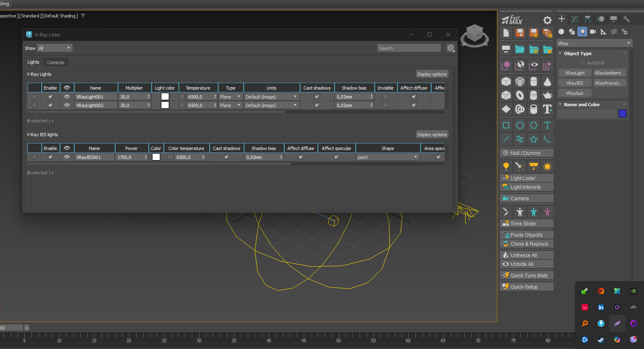Toggle Affect diffuse for VRayLight001
Viewport: 644px width, 349px height.
(414, 97)
